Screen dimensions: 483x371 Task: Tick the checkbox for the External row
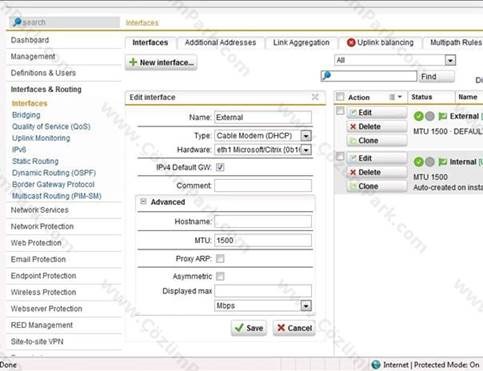pyautogui.click(x=340, y=111)
